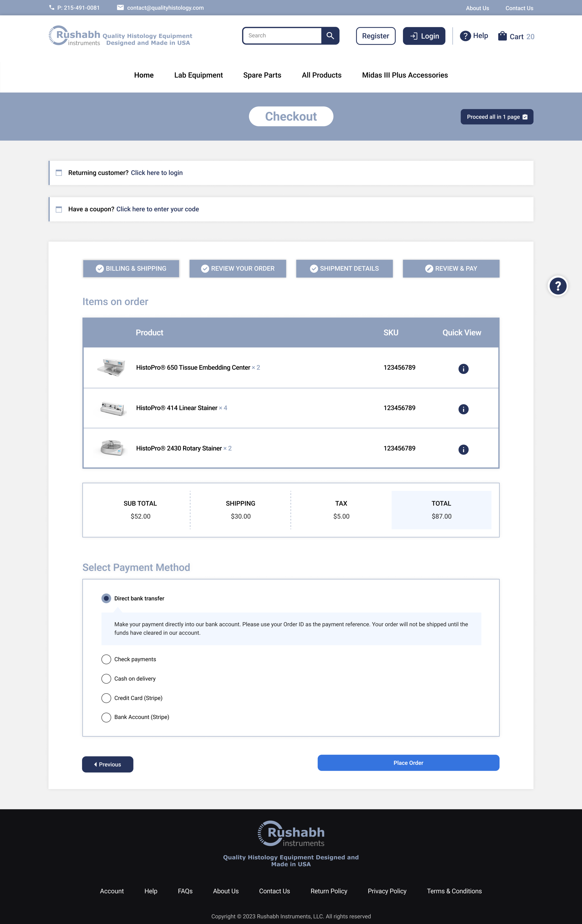Screen dimensions: 582x924
Task: Select Credit Card (Stripe) radio button
Action: pos(106,698)
